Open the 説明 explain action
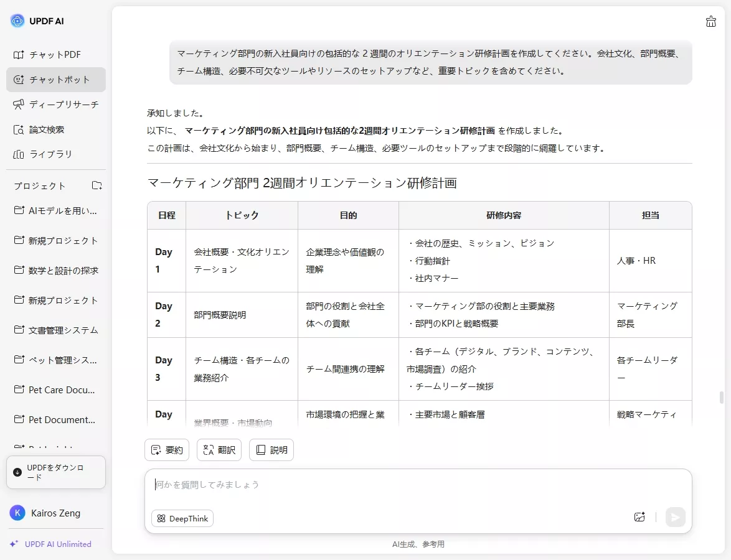The height and width of the screenshot is (560, 731). click(271, 449)
